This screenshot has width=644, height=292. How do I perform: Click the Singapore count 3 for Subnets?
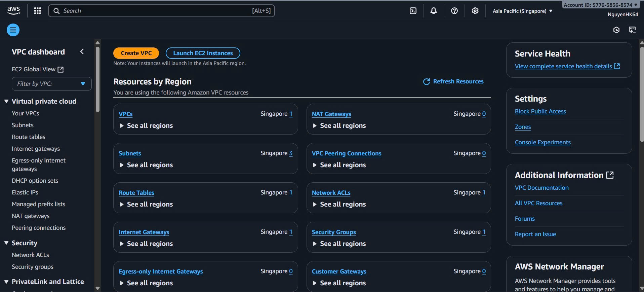pyautogui.click(x=291, y=153)
